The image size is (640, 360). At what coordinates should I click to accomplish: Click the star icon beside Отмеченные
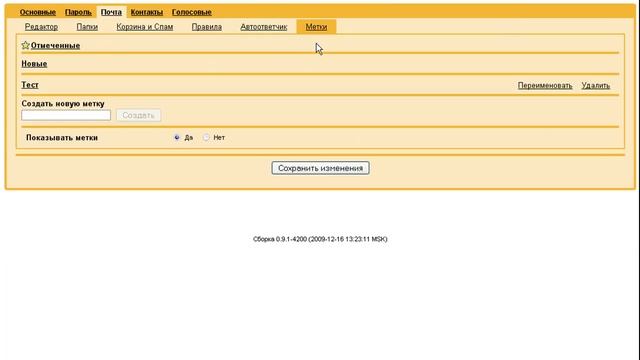25,45
